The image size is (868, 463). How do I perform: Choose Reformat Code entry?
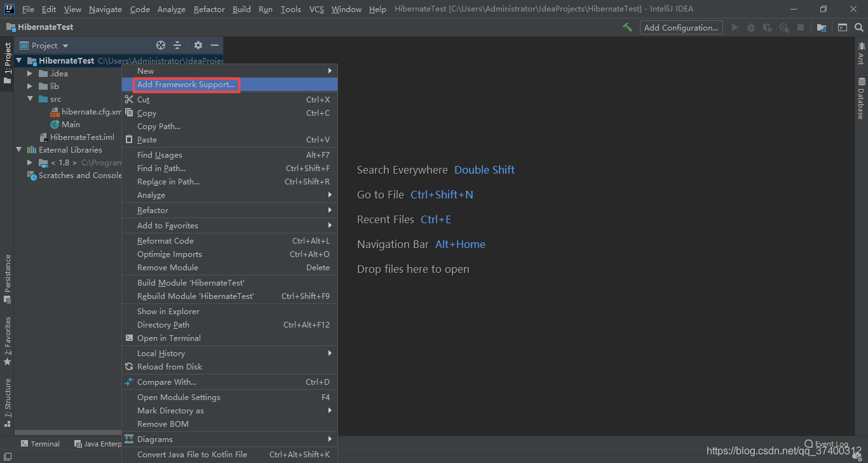coord(229,240)
